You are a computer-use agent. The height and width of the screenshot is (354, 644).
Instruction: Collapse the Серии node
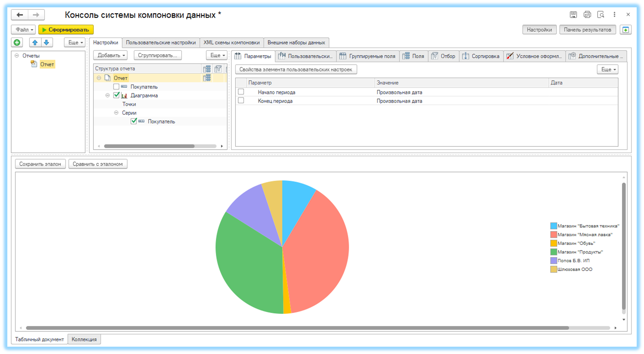pos(116,113)
